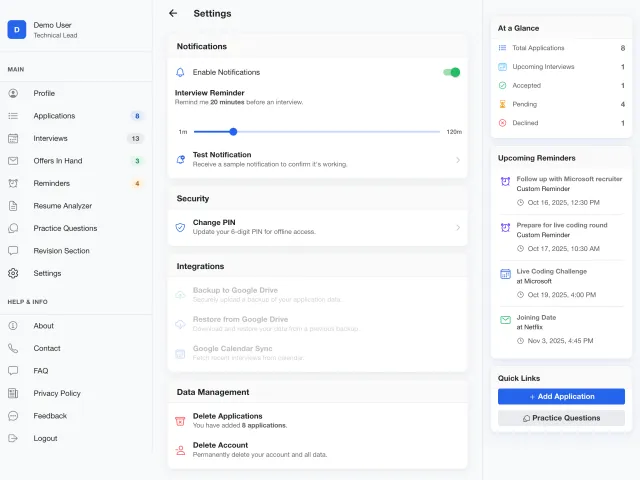
Task: Click the Restore from Google Drive cloud icon
Action: click(180, 324)
